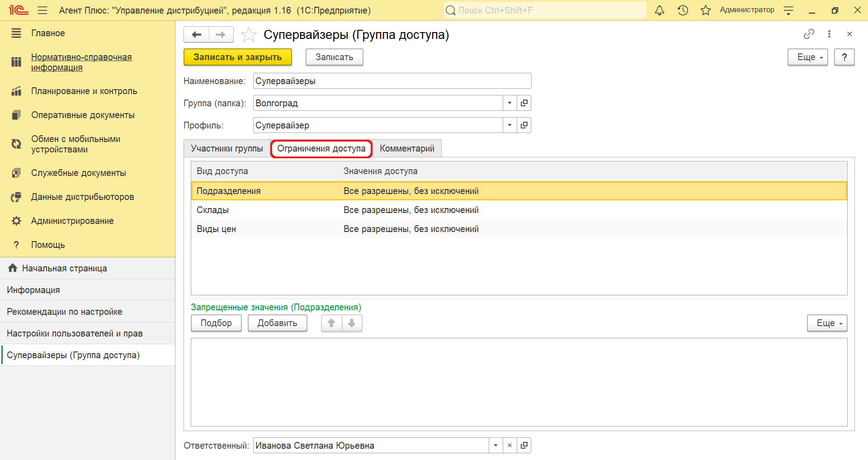Select Виды цен access type row
This screenshot has height=460, width=868.
[519, 229]
